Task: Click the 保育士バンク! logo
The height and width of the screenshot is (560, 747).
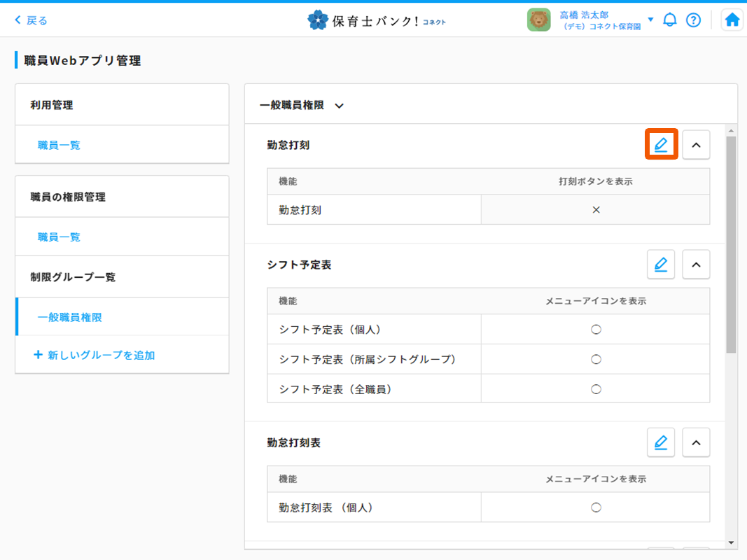Action: point(377,20)
